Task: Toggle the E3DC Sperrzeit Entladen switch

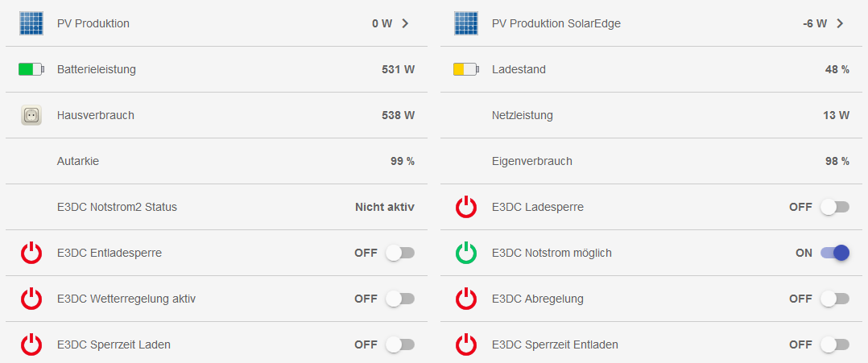Action: click(834, 344)
